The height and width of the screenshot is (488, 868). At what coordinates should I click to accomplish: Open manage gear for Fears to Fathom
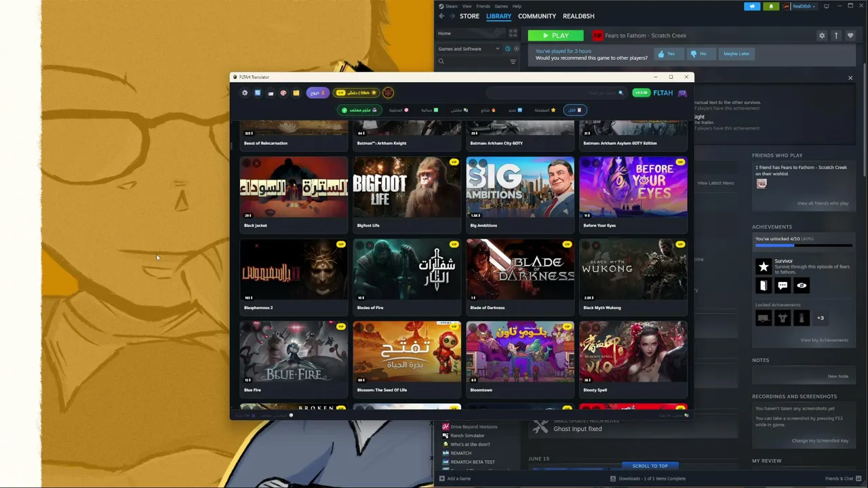pyautogui.click(x=822, y=35)
